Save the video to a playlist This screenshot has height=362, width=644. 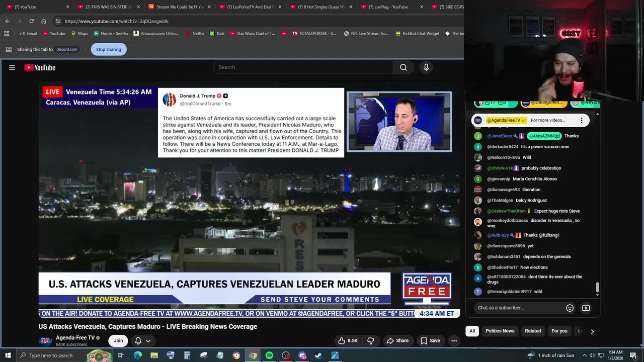430,340
